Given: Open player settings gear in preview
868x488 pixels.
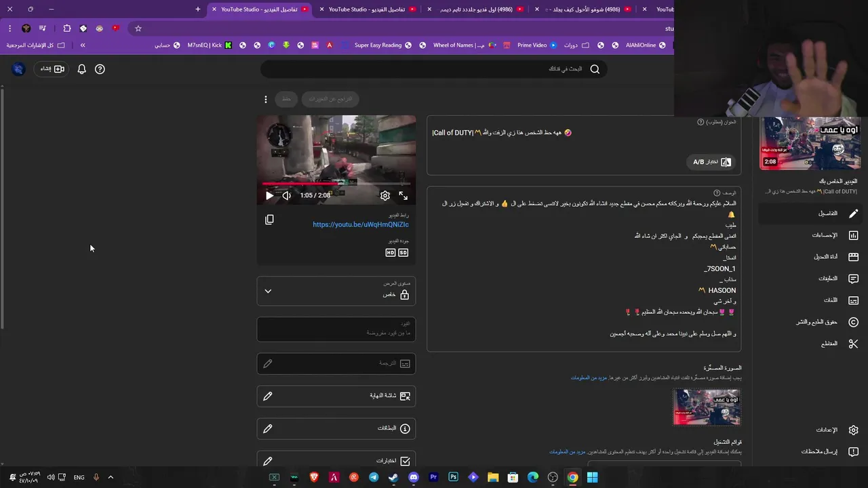Looking at the screenshot, I should [385, 195].
